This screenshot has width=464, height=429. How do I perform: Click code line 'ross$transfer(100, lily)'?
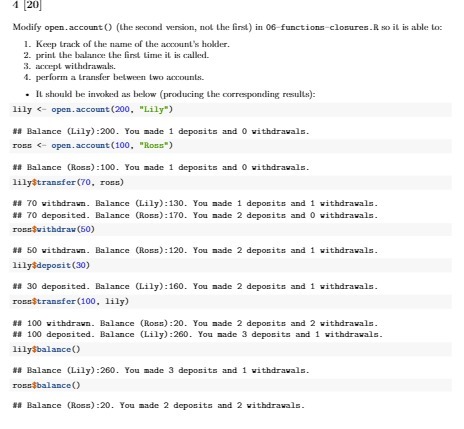pyautogui.click(x=70, y=301)
